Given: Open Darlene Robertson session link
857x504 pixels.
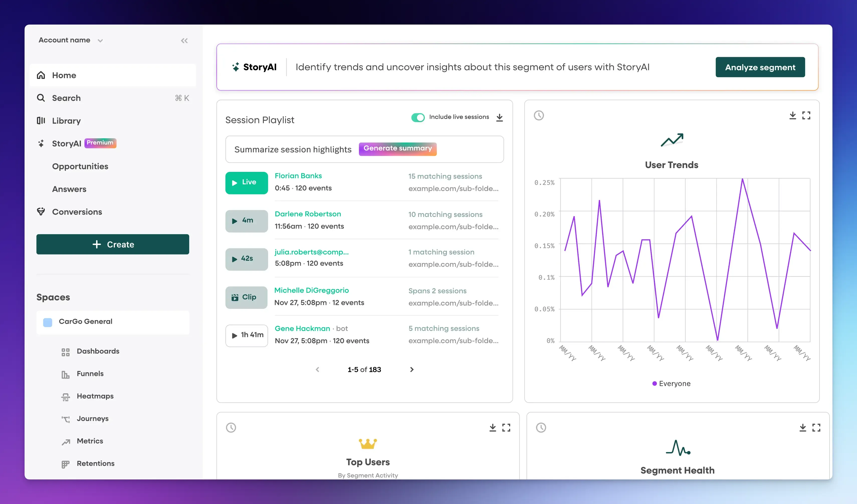Looking at the screenshot, I should 308,214.
